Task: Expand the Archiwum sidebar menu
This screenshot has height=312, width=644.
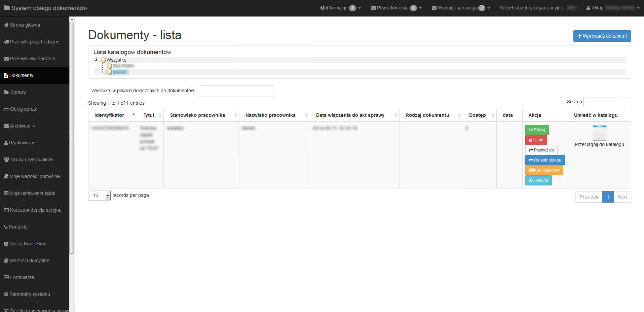Action: click(20, 126)
